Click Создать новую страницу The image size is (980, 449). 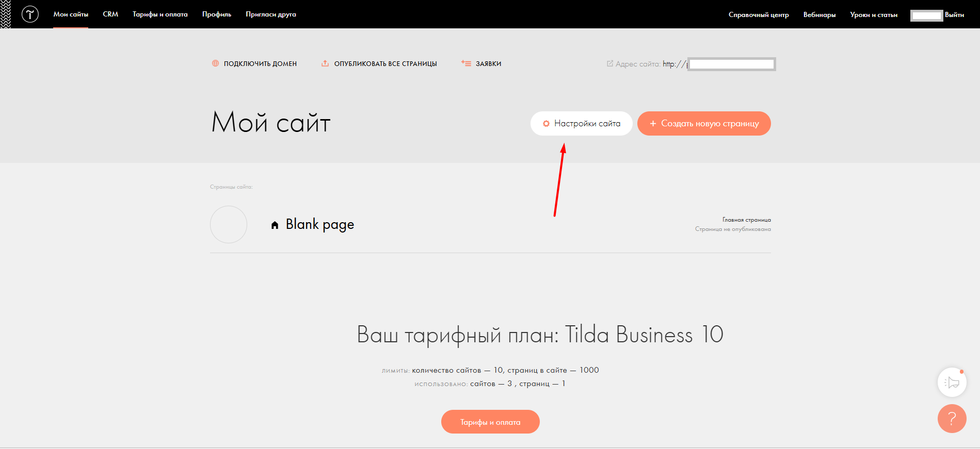[704, 124]
